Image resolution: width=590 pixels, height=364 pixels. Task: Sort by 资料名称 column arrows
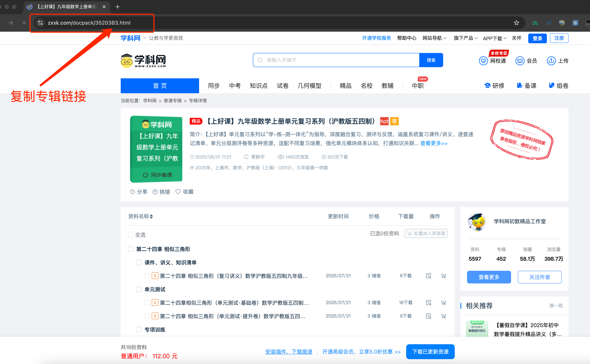tap(151, 216)
